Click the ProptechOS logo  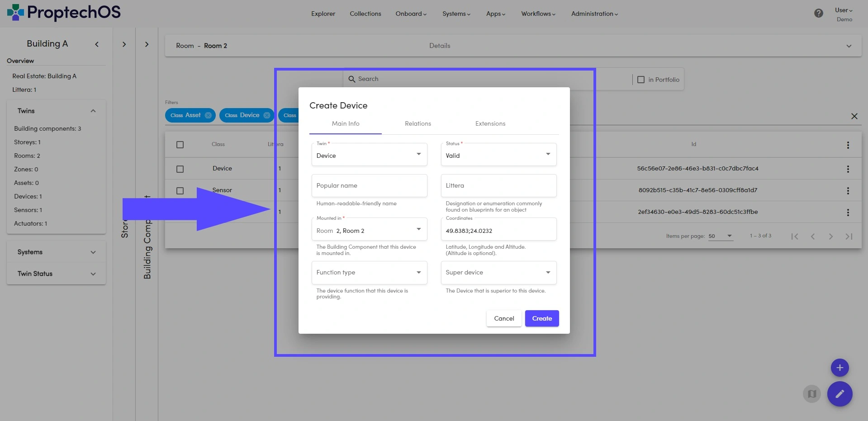click(x=64, y=13)
